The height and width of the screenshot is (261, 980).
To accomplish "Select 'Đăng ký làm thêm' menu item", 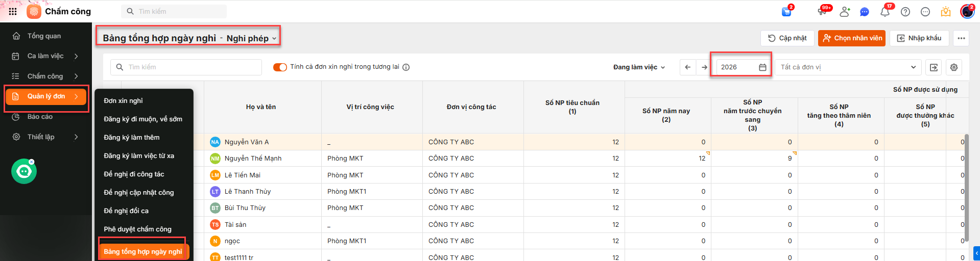I will [132, 138].
